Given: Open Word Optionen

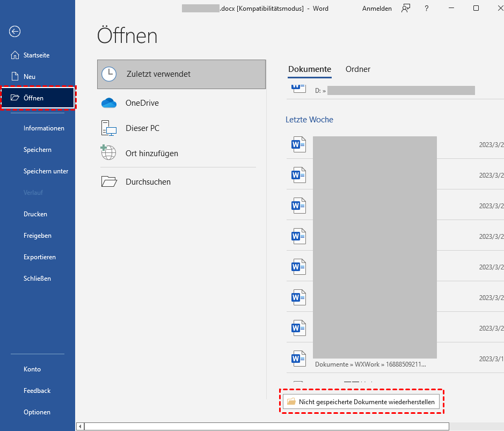Looking at the screenshot, I should click(x=37, y=412).
